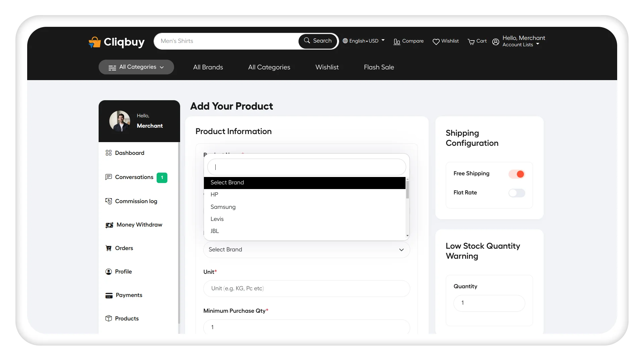This screenshot has width=644, height=362.
Task: Select Samsung from brand dropdown list
Action: [223, 206]
